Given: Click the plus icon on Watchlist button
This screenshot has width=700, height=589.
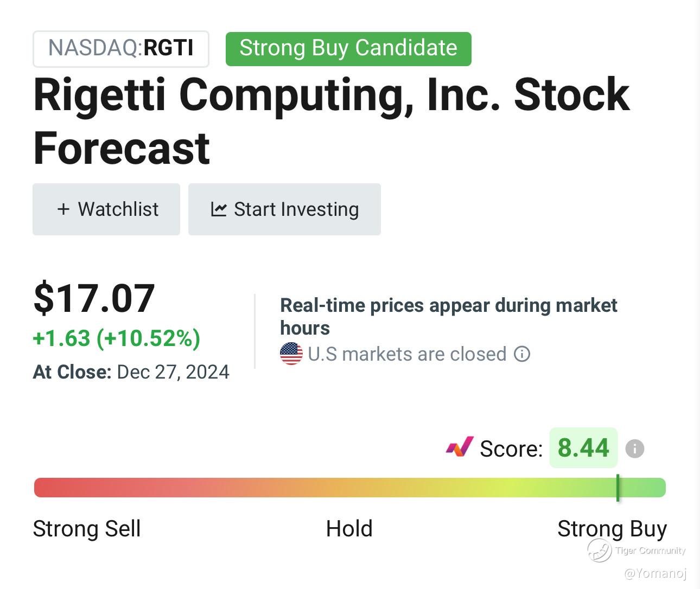Looking at the screenshot, I should pos(63,209).
